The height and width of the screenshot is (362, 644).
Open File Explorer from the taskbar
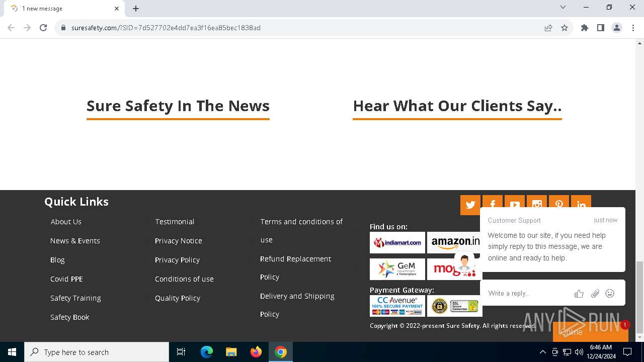tap(231, 352)
